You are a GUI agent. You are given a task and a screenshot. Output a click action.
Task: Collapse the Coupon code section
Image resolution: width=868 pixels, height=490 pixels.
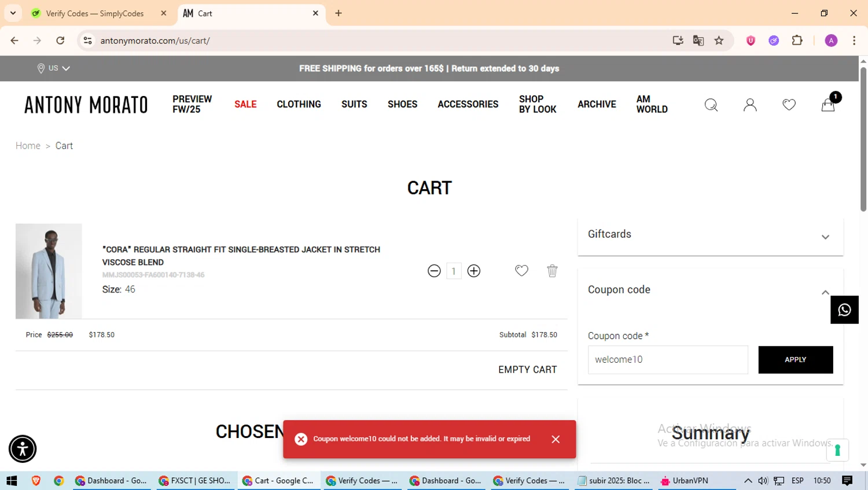click(x=825, y=293)
